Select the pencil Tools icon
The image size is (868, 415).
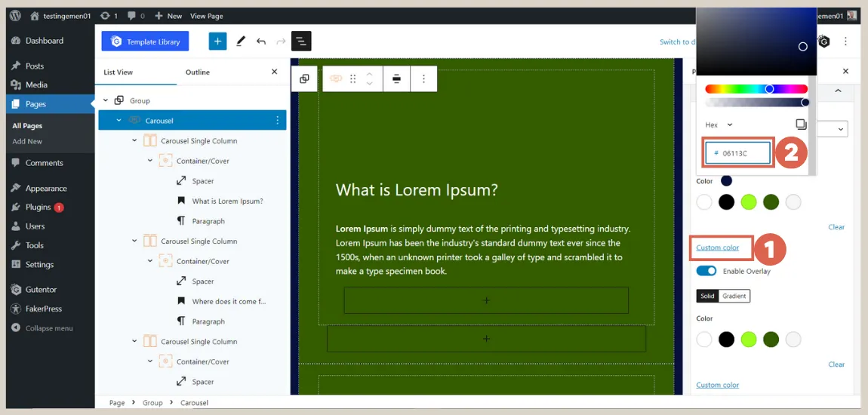[x=241, y=41]
